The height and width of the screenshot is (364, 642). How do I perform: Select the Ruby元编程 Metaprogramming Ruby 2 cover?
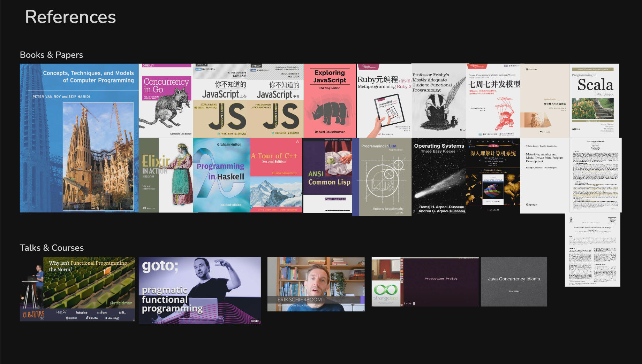point(384,101)
